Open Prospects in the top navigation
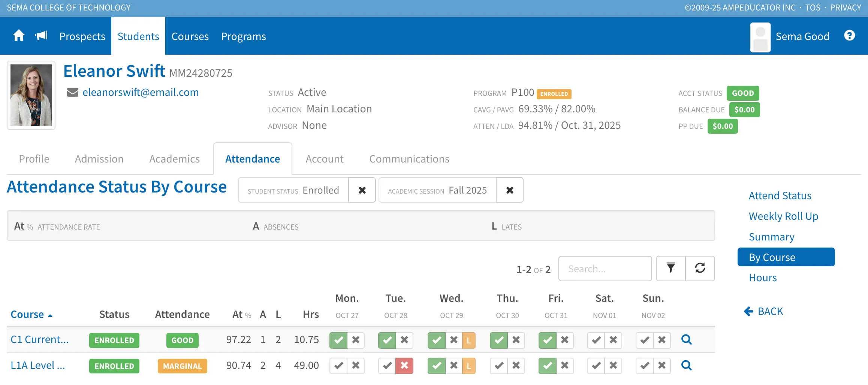The height and width of the screenshot is (385, 868). coord(82,36)
